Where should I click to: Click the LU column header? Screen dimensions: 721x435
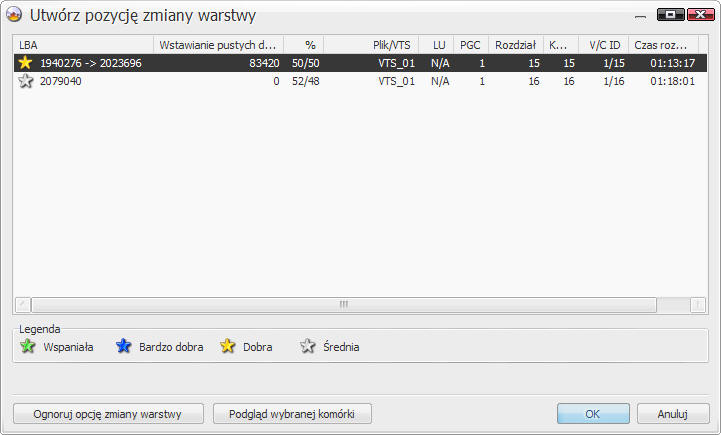pyautogui.click(x=436, y=45)
